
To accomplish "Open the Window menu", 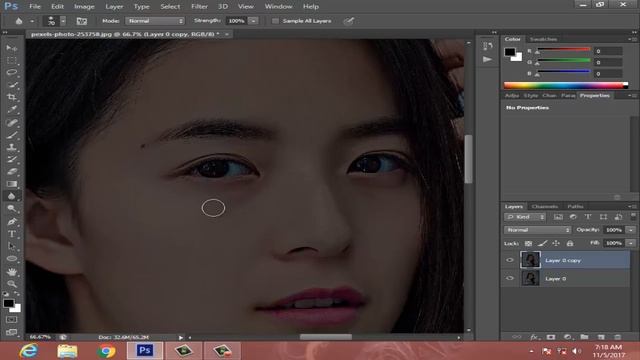I will click(278, 7).
